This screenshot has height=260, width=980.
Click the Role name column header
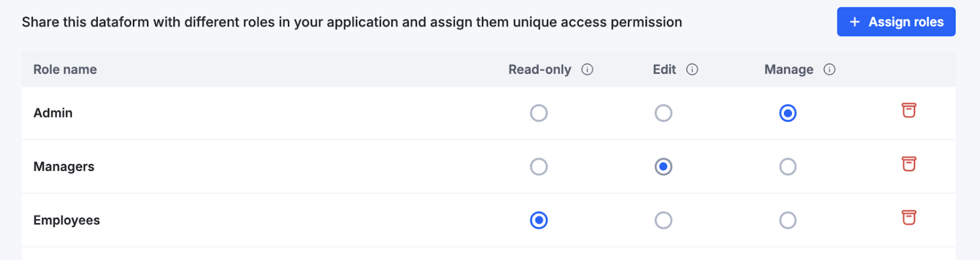click(65, 70)
